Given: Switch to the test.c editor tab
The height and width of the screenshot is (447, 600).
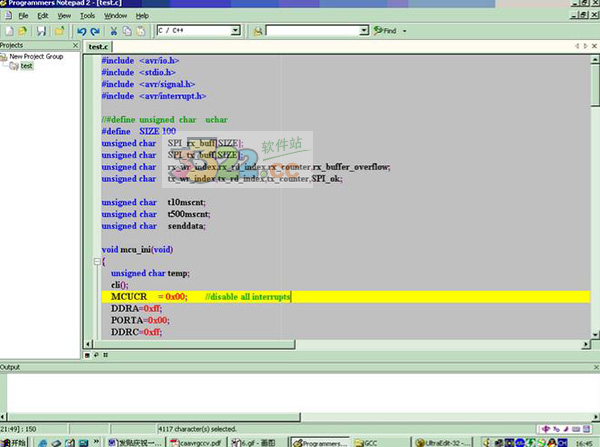Looking at the screenshot, I should pos(98,46).
